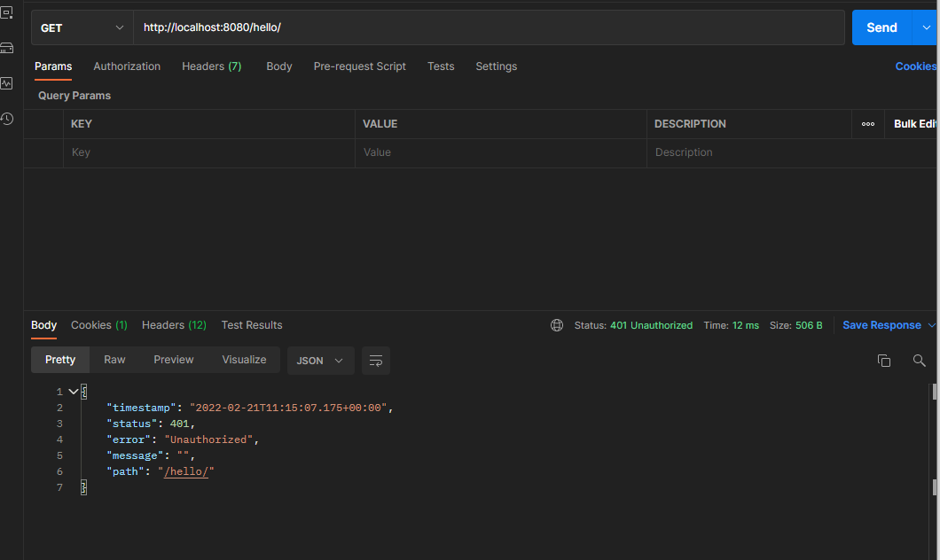Click the "Unauthorized" error value
The image size is (940, 560).
pos(208,439)
